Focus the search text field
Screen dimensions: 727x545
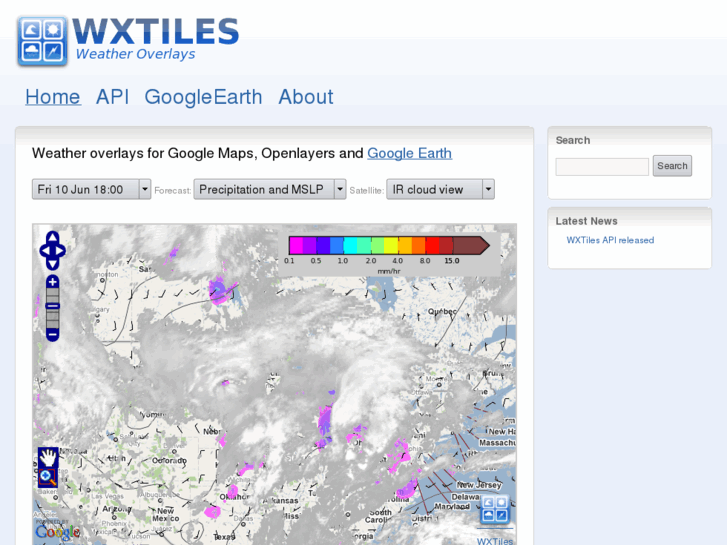click(602, 167)
